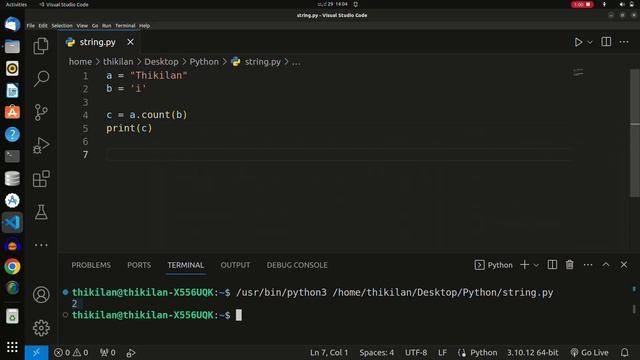Open the View menu
The width and height of the screenshot is (640, 360).
click(x=82, y=26)
